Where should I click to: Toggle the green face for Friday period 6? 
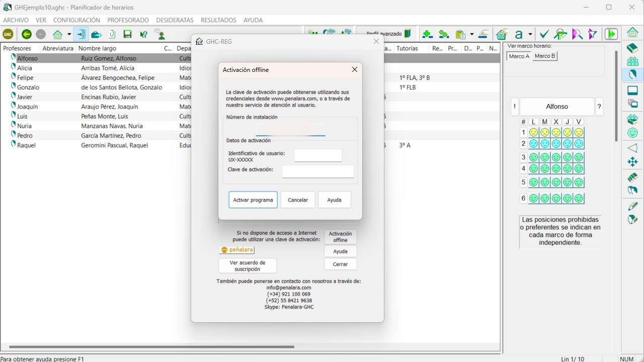[579, 198]
